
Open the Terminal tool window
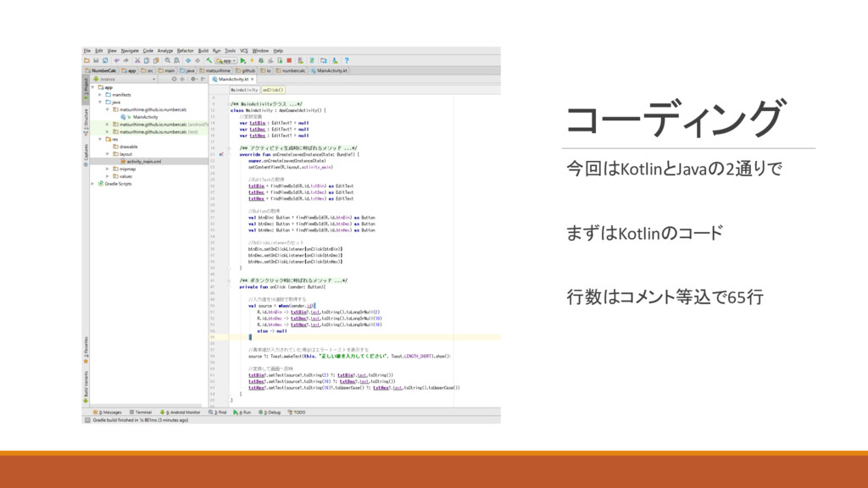point(141,413)
